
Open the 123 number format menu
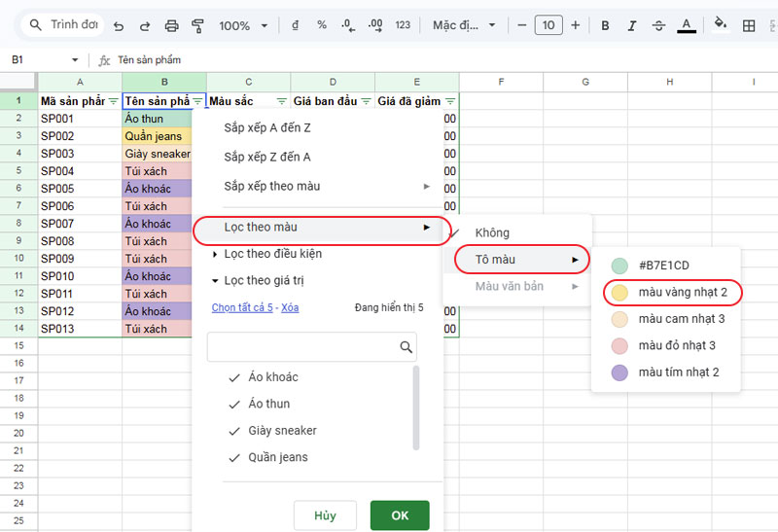403,25
